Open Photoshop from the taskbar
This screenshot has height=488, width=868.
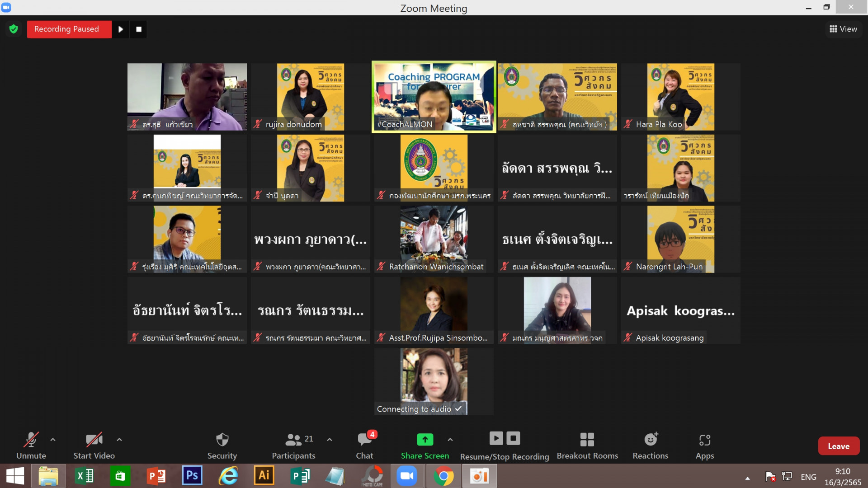(x=192, y=475)
